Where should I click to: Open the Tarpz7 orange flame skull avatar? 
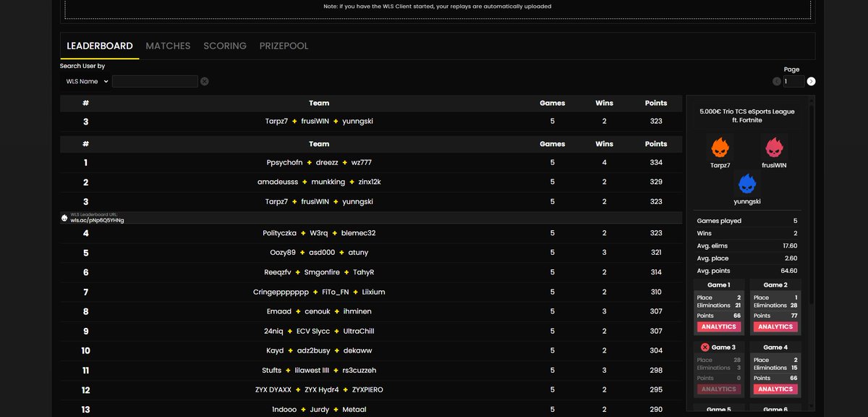pyautogui.click(x=720, y=148)
